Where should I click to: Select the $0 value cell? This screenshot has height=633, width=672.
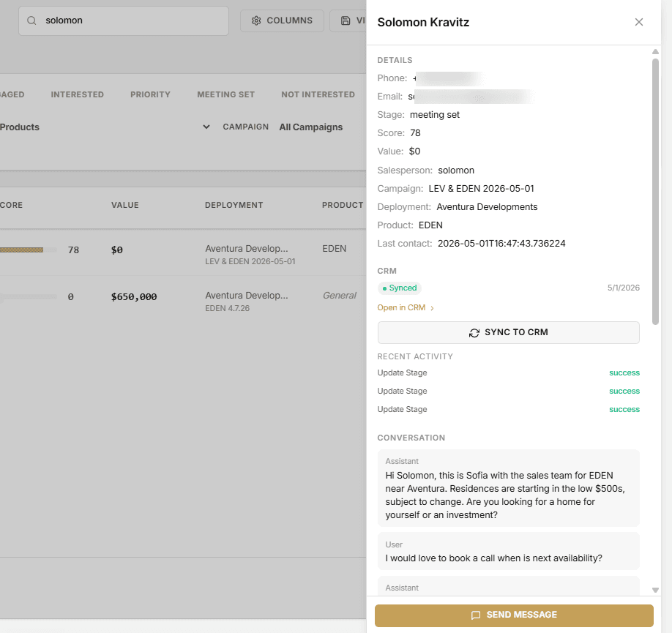point(116,250)
